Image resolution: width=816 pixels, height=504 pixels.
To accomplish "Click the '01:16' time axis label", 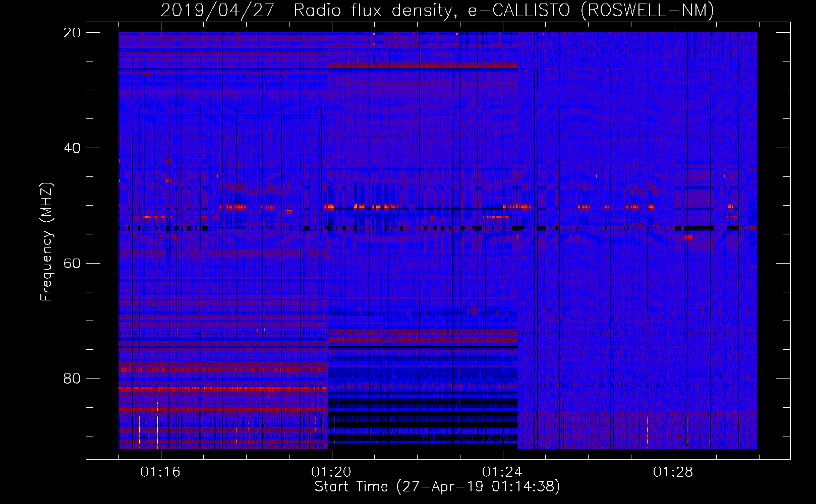I will tap(160, 472).
